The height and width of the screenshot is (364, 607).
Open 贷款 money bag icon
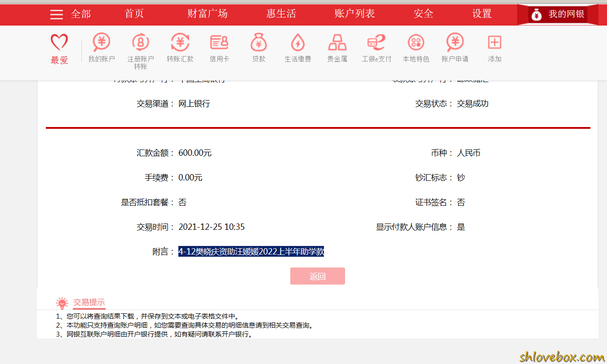[259, 43]
